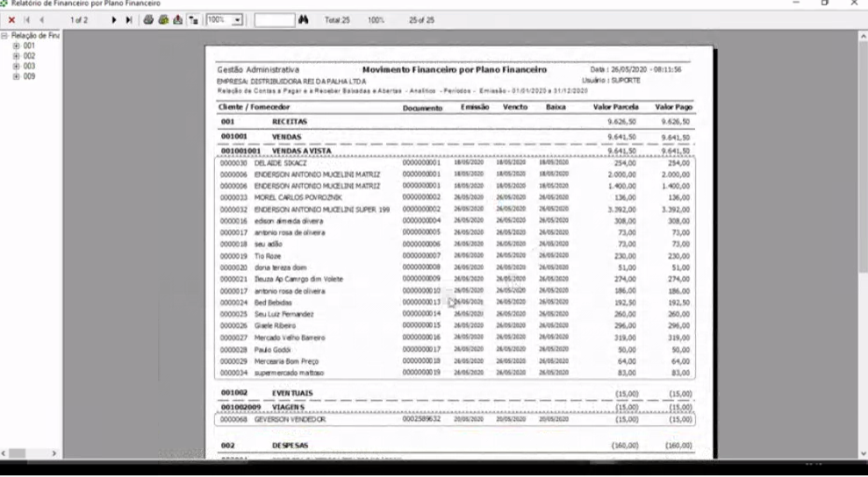Select the 001 tree label

(29, 46)
